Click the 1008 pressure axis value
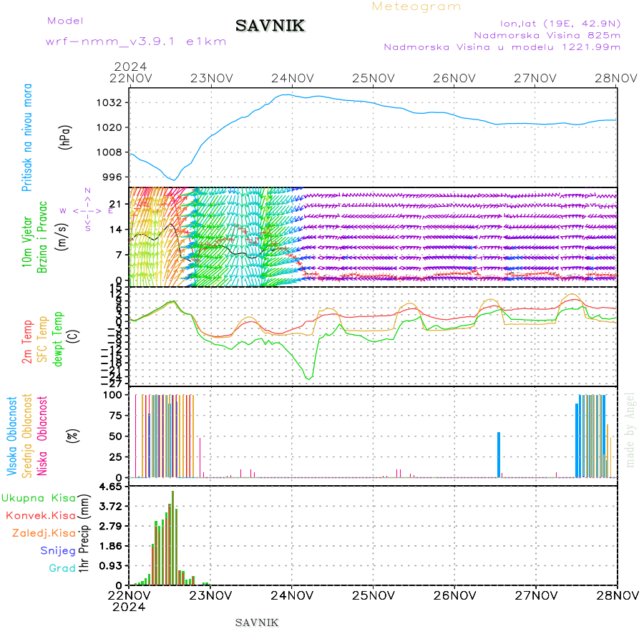This screenshot has height=644, width=644. point(109,152)
